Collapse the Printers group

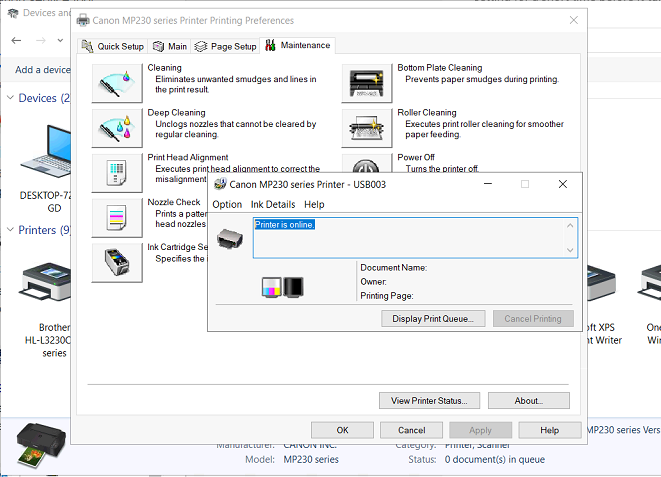10,229
